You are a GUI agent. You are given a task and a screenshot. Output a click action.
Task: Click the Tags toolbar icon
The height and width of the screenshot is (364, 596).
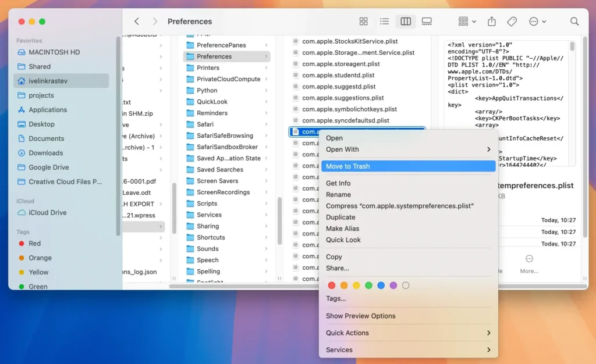click(x=512, y=21)
